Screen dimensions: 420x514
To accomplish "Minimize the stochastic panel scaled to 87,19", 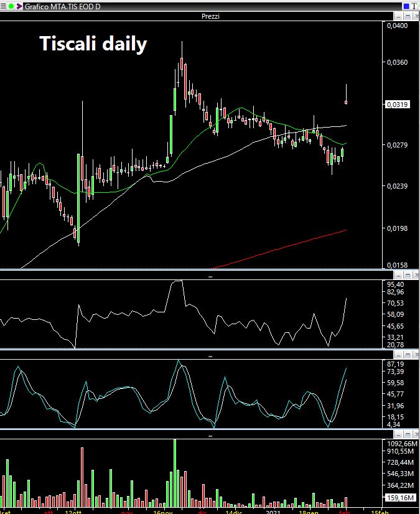I will (x=398, y=355).
